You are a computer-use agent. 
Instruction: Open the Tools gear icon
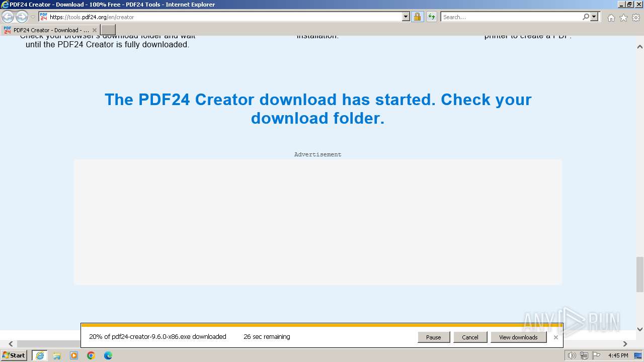pos(636,18)
